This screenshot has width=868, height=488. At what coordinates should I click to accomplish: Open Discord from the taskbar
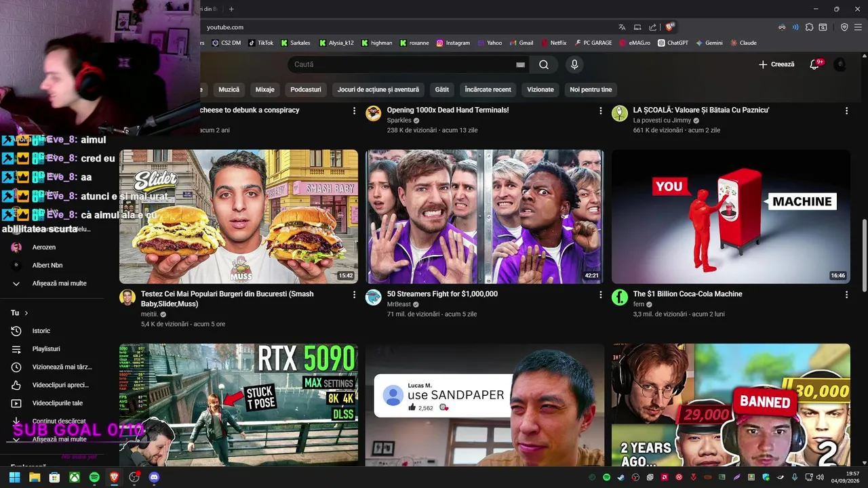tap(154, 477)
